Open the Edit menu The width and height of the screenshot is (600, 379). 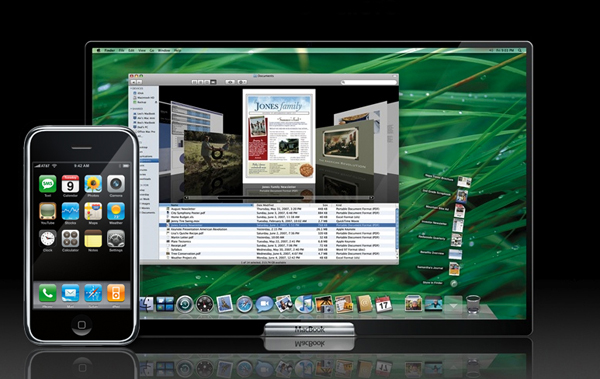pos(131,50)
